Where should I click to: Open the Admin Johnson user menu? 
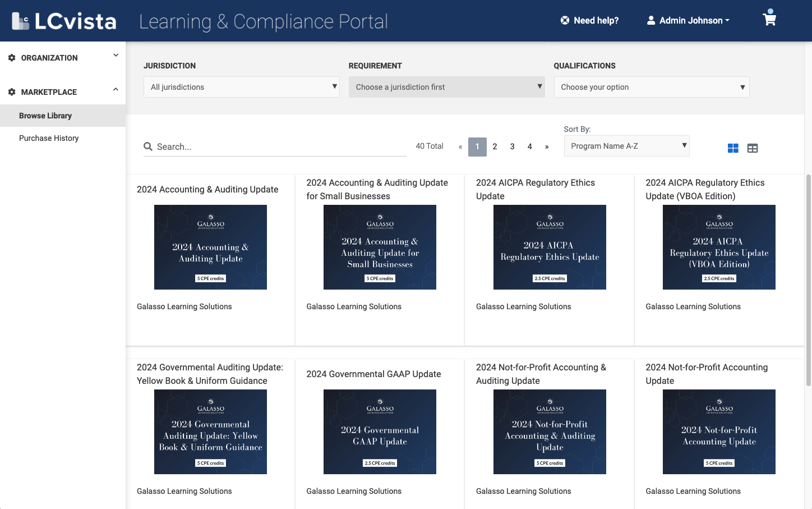click(x=688, y=21)
